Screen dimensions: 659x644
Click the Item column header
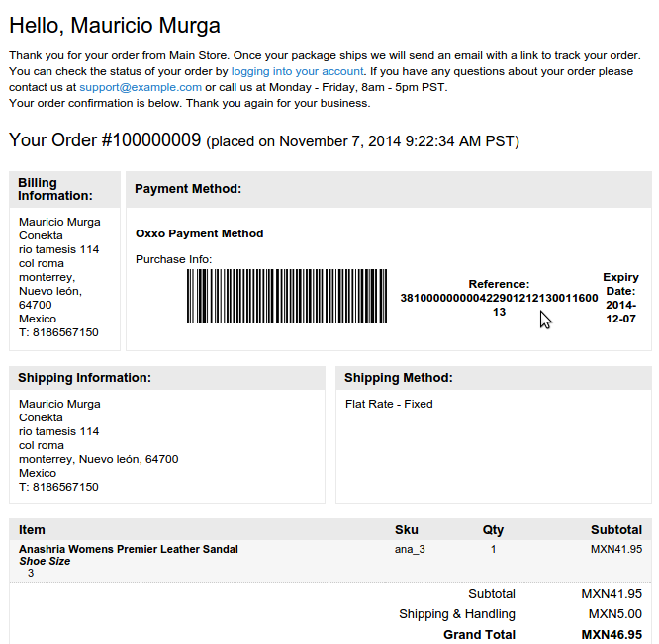32,530
